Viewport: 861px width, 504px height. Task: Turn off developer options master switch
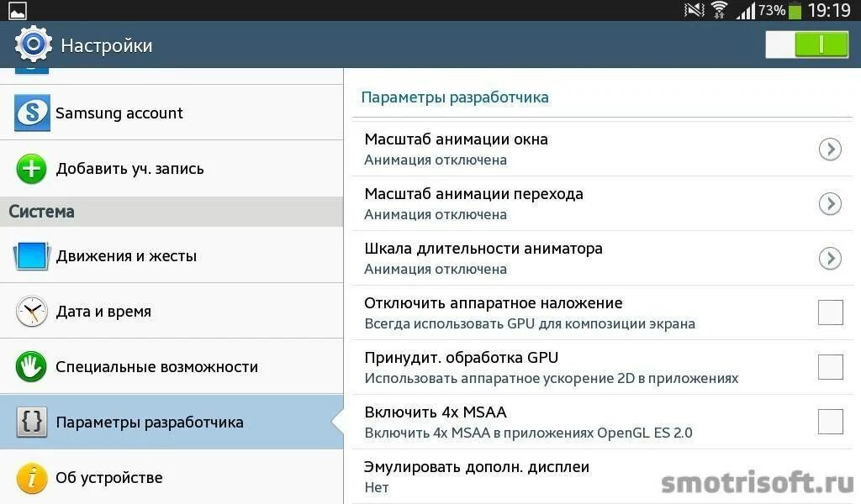(x=807, y=45)
